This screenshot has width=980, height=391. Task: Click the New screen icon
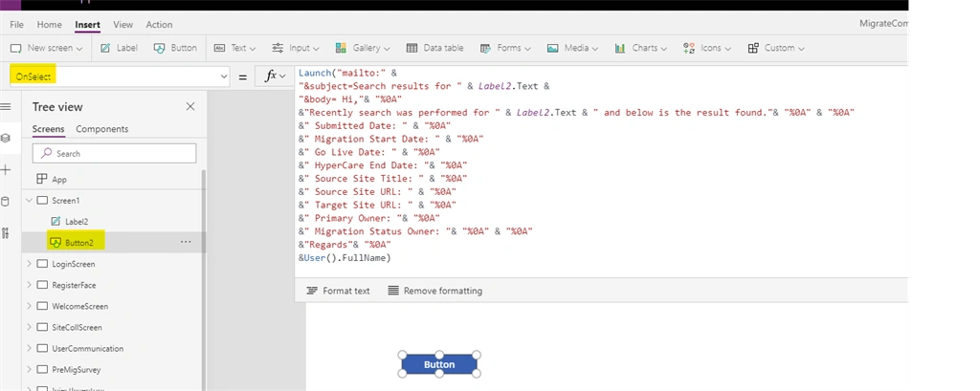16,48
